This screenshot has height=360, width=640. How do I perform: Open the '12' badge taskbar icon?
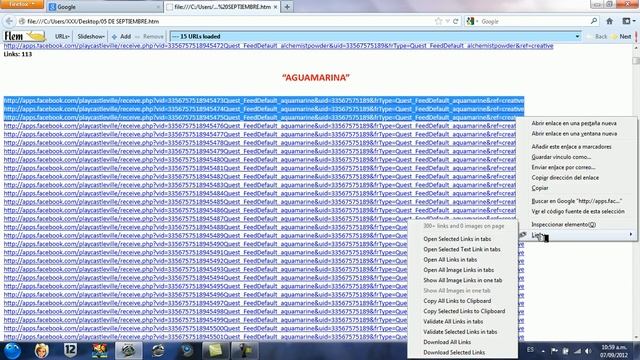pos(70,351)
